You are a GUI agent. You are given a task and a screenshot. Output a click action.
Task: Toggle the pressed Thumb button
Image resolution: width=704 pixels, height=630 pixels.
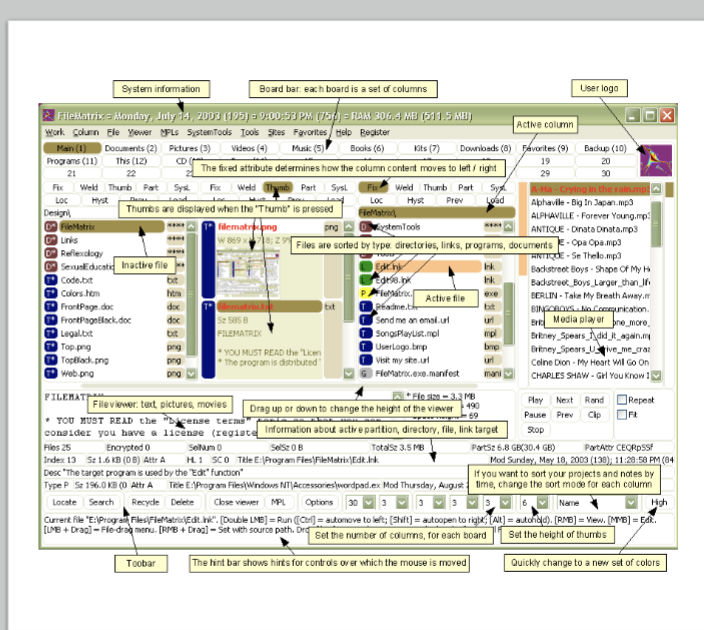click(x=277, y=187)
